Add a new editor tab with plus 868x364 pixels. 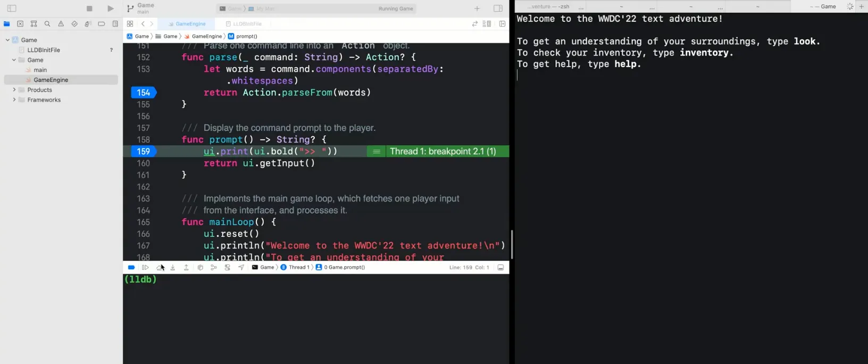[x=477, y=9]
